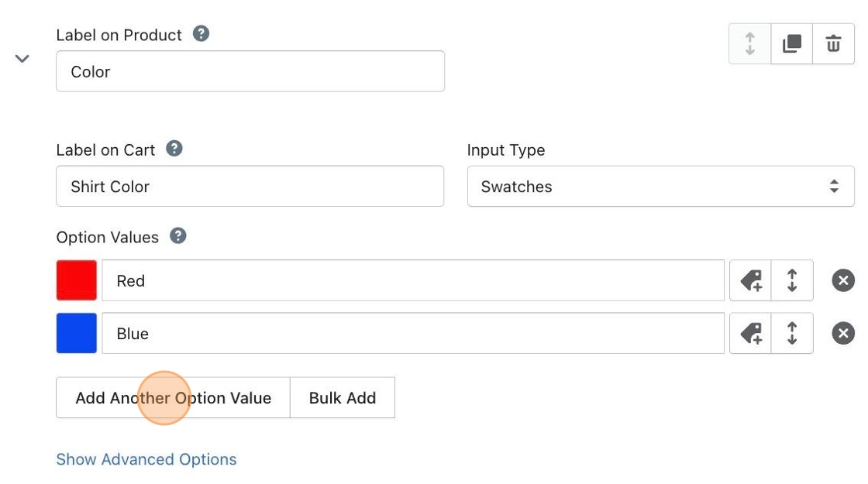Click the reorder arrows for Color option

point(749,44)
